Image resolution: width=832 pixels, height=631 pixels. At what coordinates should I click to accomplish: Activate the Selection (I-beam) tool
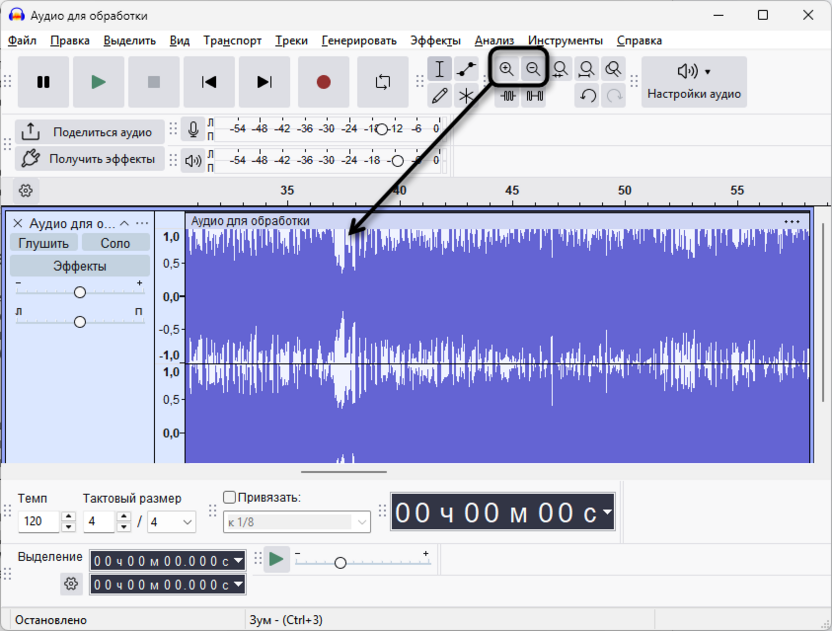[x=440, y=69]
